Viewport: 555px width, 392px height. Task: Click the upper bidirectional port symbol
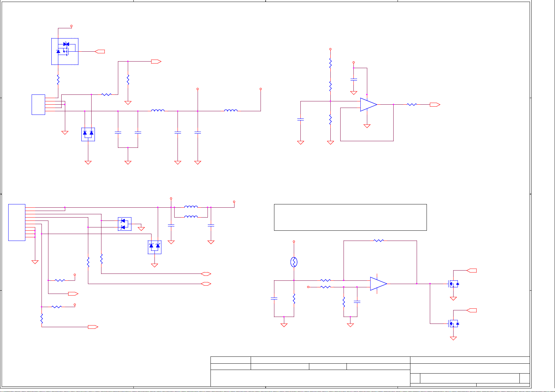coord(206,274)
